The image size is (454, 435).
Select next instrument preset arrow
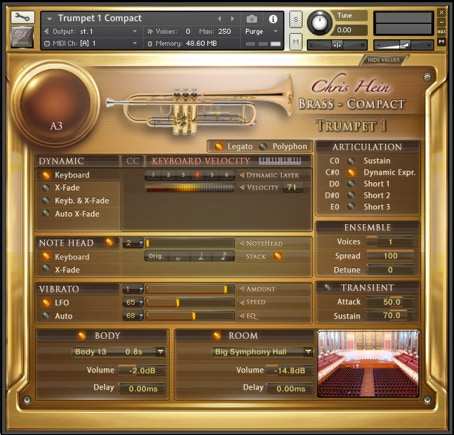tap(232, 19)
